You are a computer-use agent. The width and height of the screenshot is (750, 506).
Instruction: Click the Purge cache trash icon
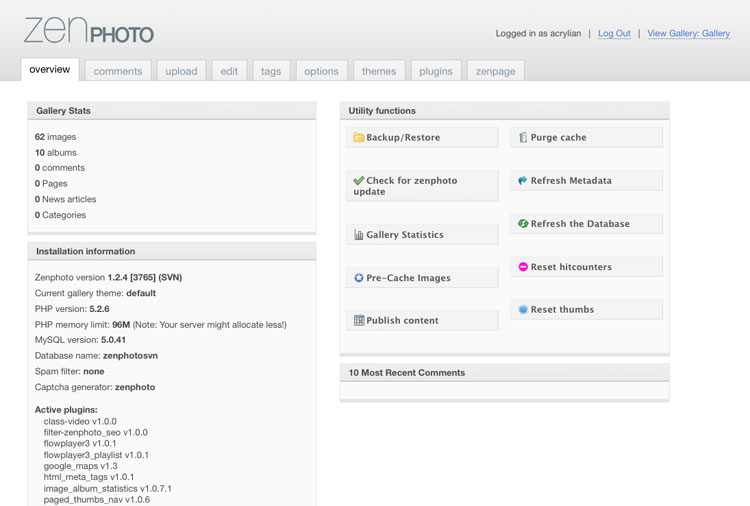point(523,137)
